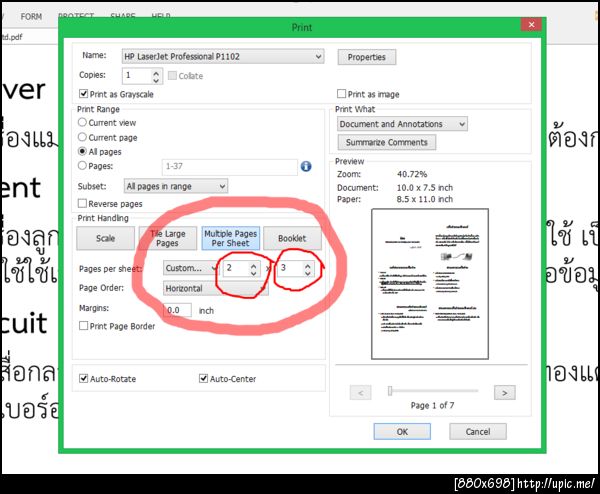
Task: Toggle Print as Grayscale
Action: click(x=83, y=94)
